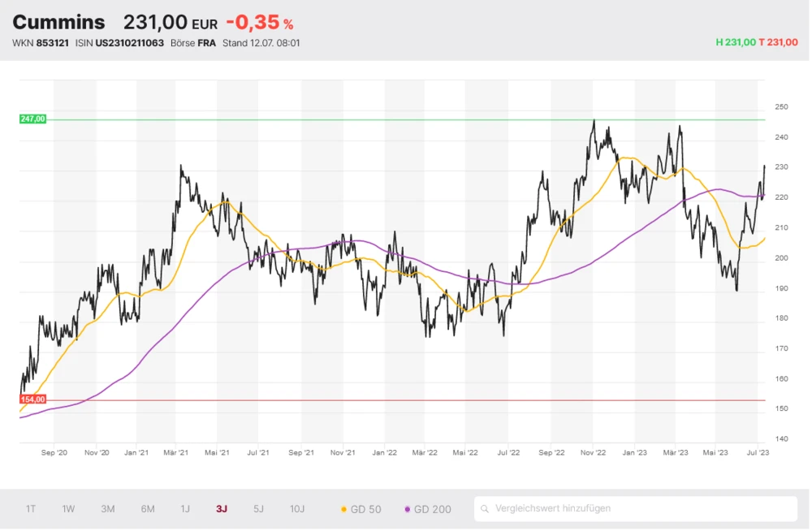The image size is (812, 531).
Task: Switch chart to the 1T range
Action: pyautogui.click(x=31, y=509)
